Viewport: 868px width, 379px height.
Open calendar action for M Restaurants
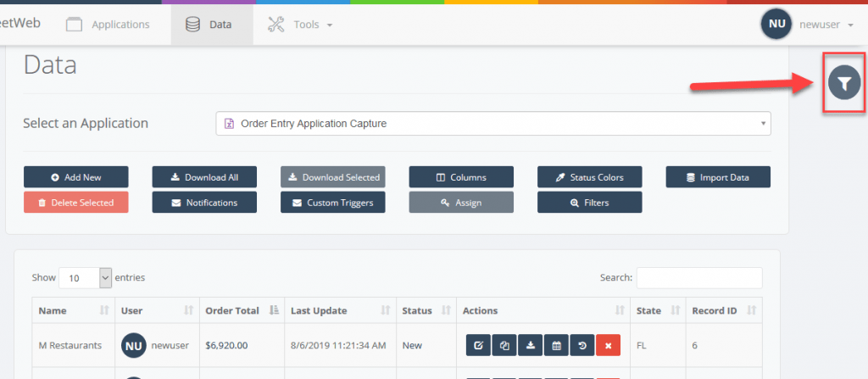click(x=556, y=345)
